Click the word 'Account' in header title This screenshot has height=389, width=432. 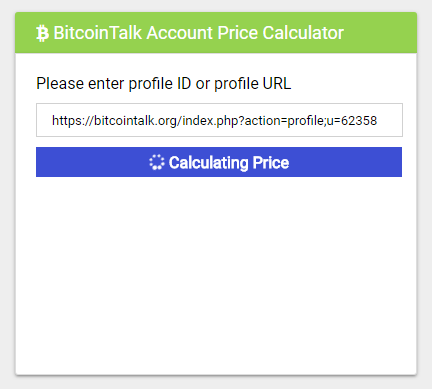tap(180, 33)
